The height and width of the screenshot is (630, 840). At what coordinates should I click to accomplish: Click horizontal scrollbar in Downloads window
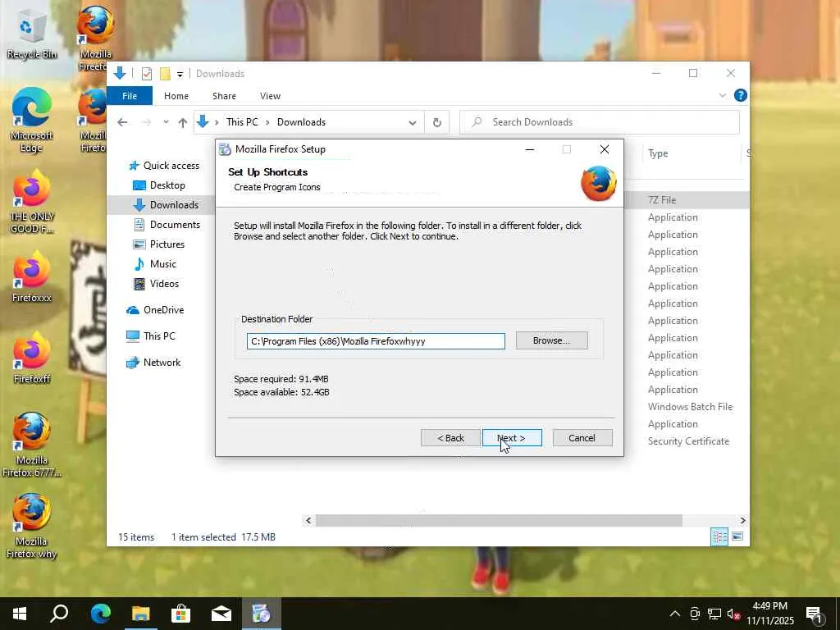(499, 520)
